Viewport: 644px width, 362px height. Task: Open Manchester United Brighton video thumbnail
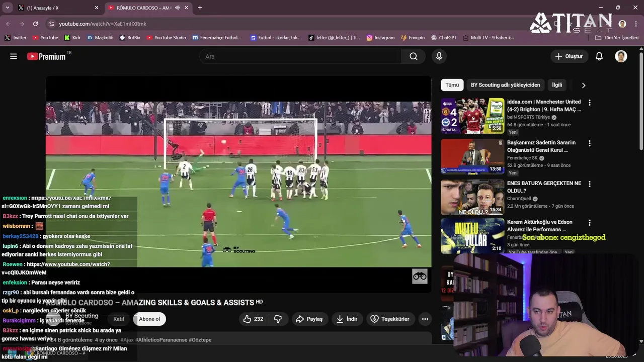coord(472,116)
